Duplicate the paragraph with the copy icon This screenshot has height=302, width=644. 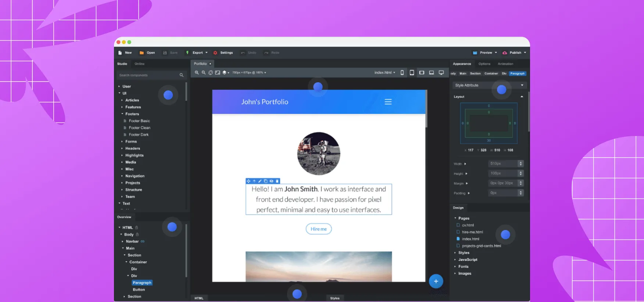[265, 181]
